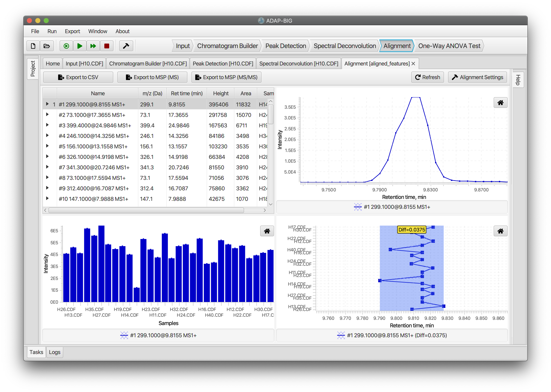Click the solid green play button

[x=80, y=46]
